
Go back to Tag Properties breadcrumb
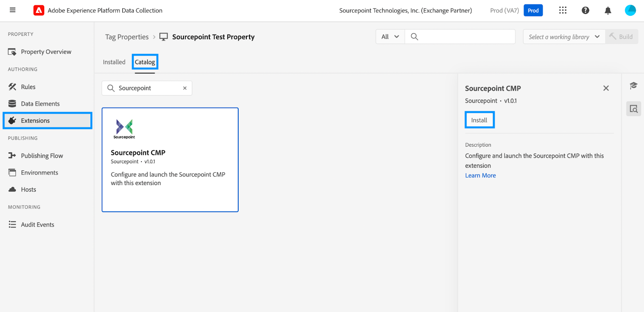(x=127, y=37)
